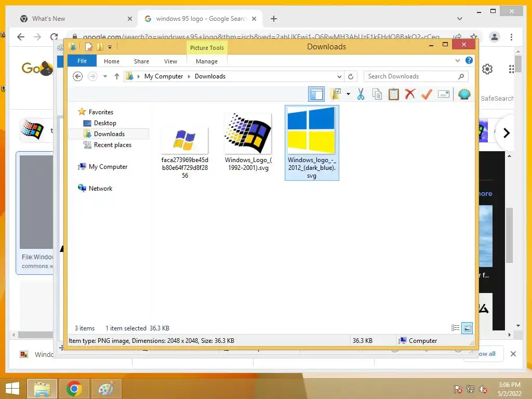Switch to details view in status bar
The height and width of the screenshot is (399, 532).
tap(455, 328)
